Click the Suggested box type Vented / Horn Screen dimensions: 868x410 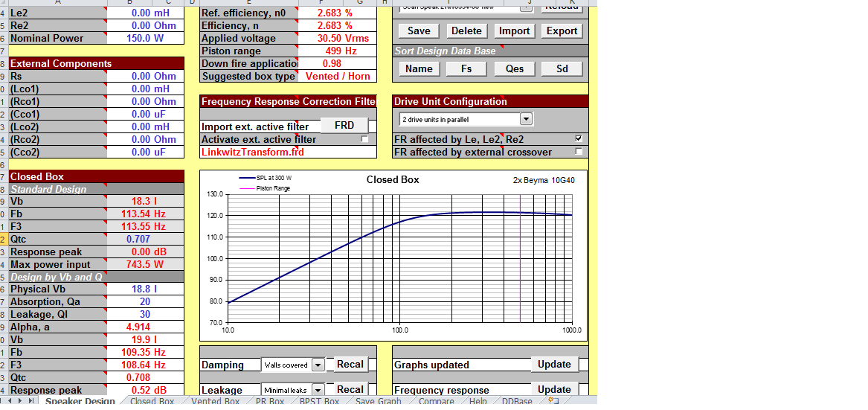338,76
